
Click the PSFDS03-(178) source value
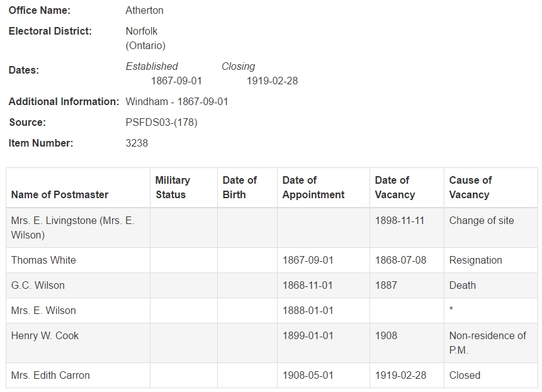pos(161,123)
